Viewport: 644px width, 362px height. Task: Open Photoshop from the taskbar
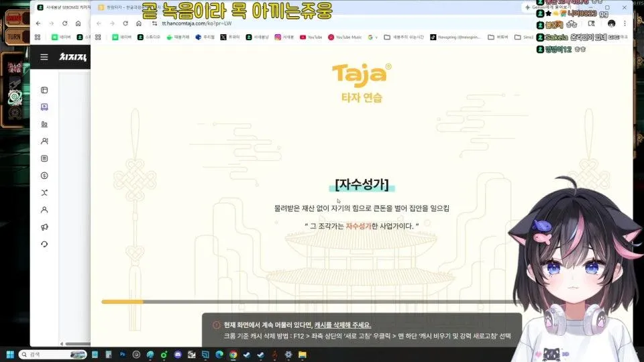[x=122, y=355]
